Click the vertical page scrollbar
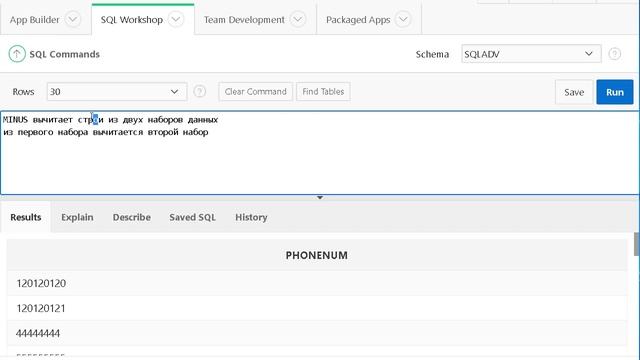This screenshot has height=360, width=640. 636,244
